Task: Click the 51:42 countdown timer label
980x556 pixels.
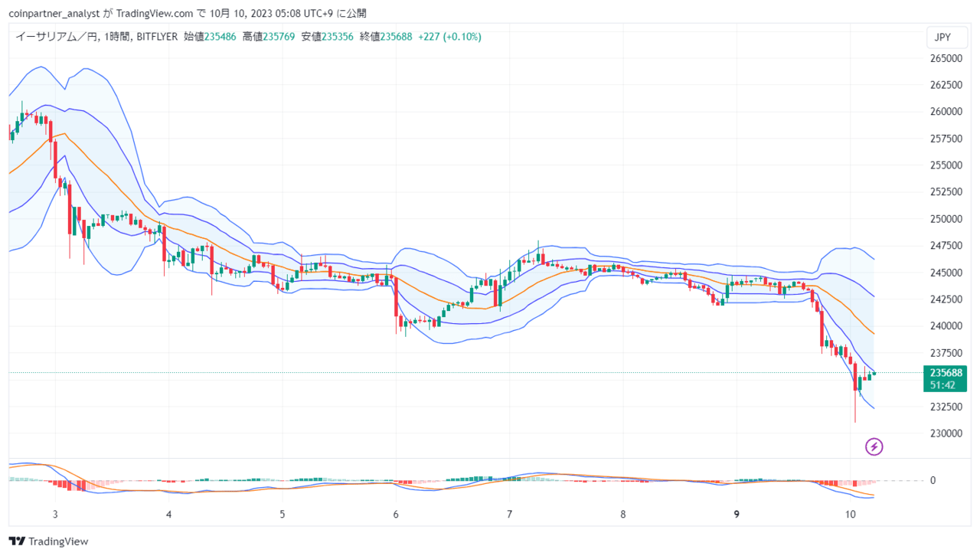Action: coord(945,385)
